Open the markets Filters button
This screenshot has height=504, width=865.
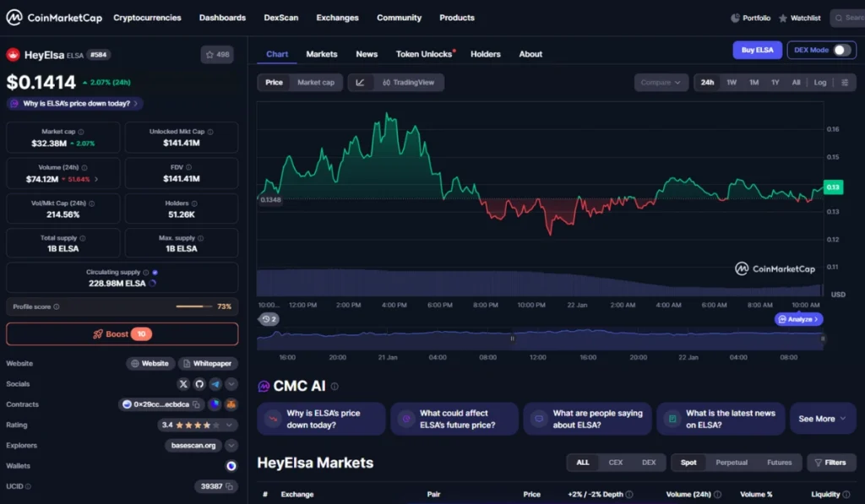tap(831, 463)
